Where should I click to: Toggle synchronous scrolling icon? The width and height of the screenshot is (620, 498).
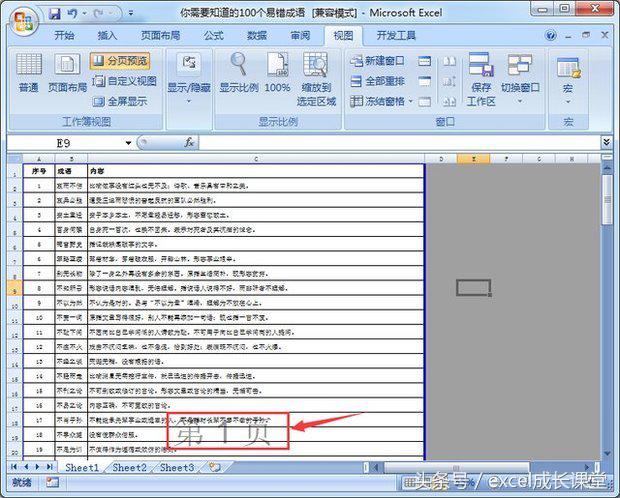[x=449, y=81]
